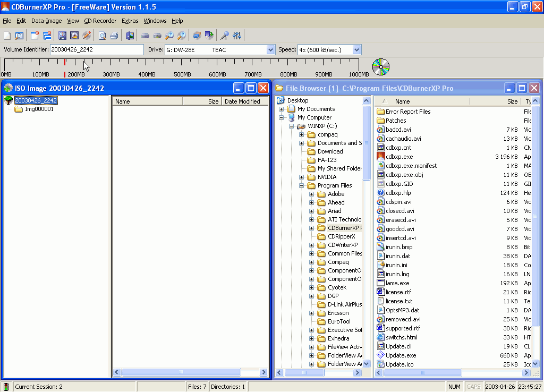This screenshot has height=392, width=544.
Task: Click the blue pin toolbar icon
Action: click(225, 36)
